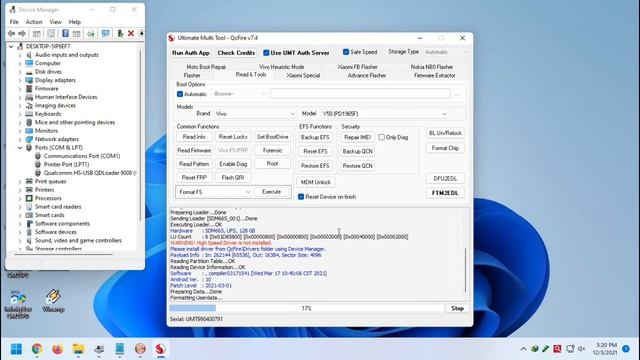Click the volume icon in system tray

pos(582,349)
